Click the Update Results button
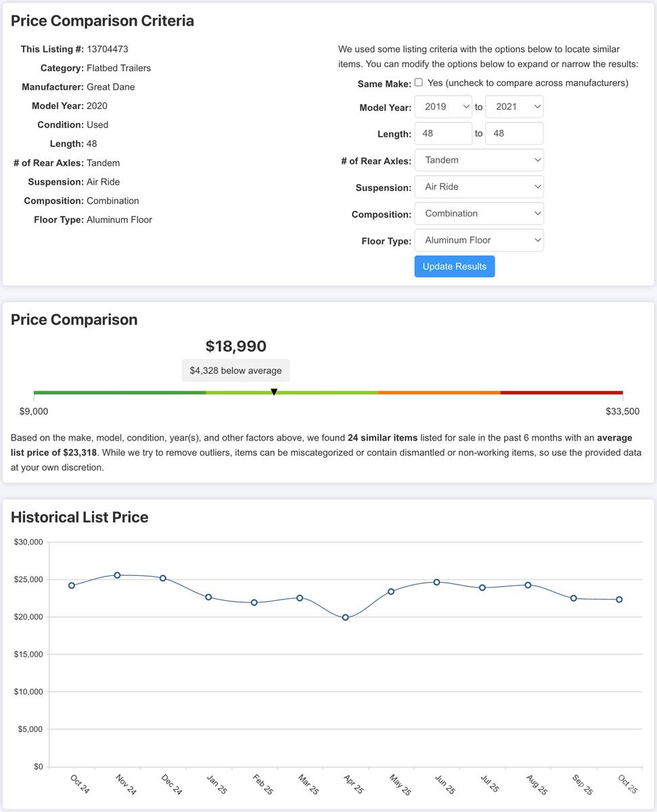Viewport: 657px width, 812px height. click(x=455, y=267)
